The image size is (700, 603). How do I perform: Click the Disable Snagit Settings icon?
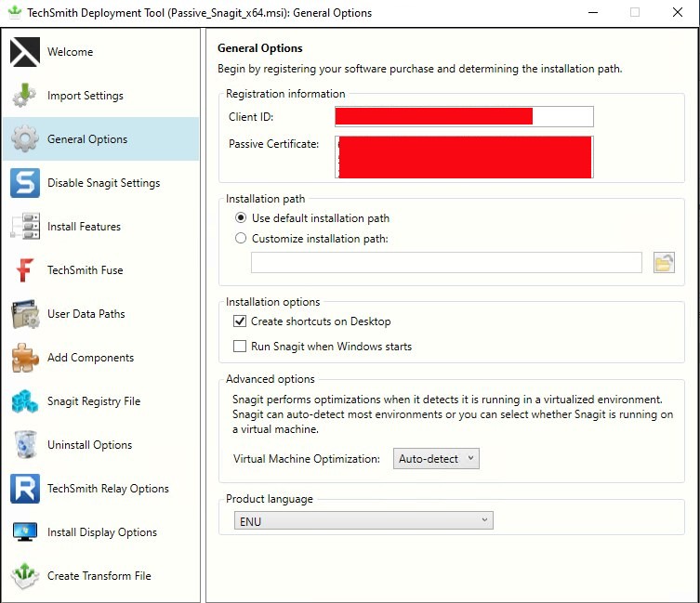[x=25, y=183]
